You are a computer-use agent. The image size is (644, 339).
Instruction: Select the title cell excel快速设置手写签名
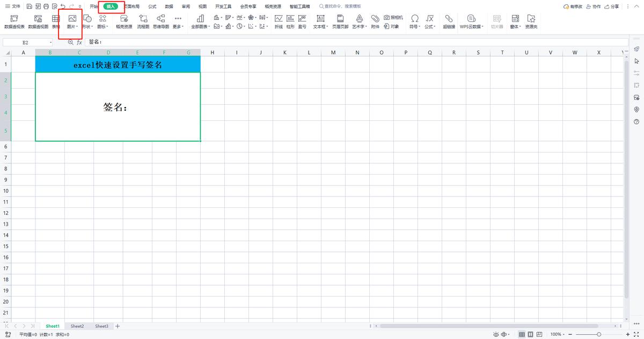tap(118, 64)
